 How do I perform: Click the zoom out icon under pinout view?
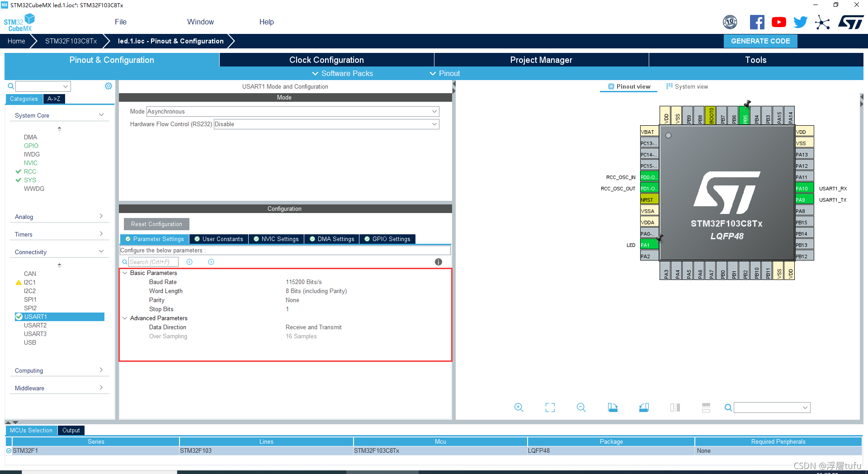pyautogui.click(x=581, y=408)
